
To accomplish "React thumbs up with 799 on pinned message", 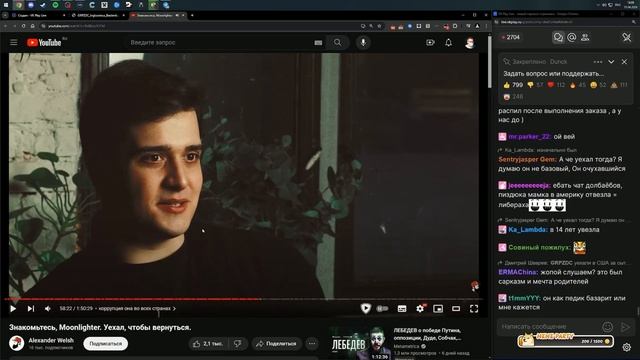I will point(513,85).
